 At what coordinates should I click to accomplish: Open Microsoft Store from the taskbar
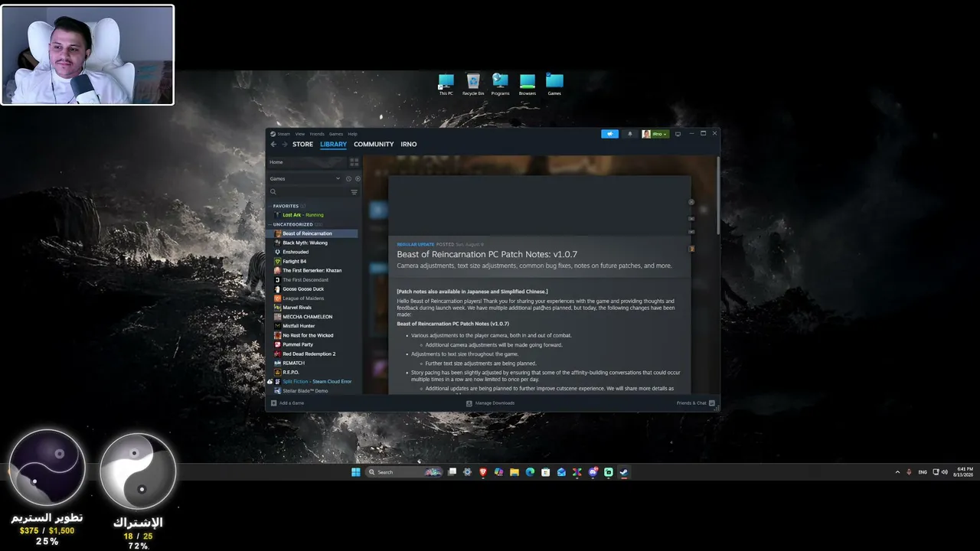click(x=545, y=472)
